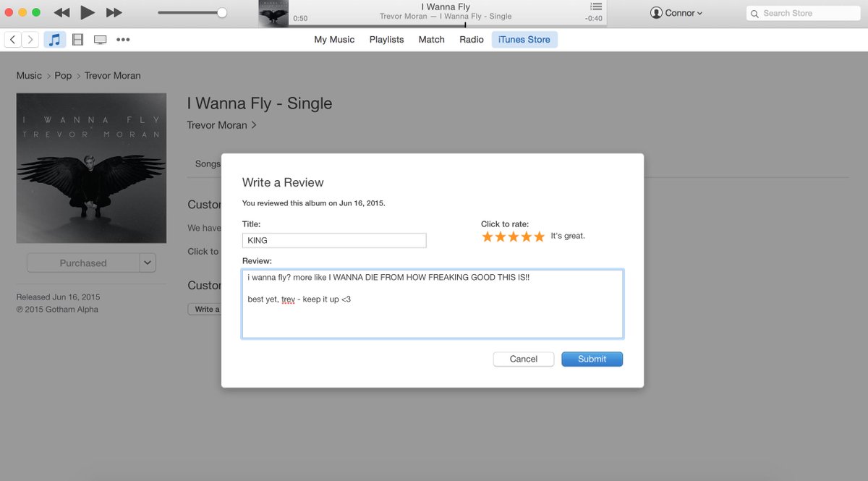Open the Up Next list icon

pos(596,7)
